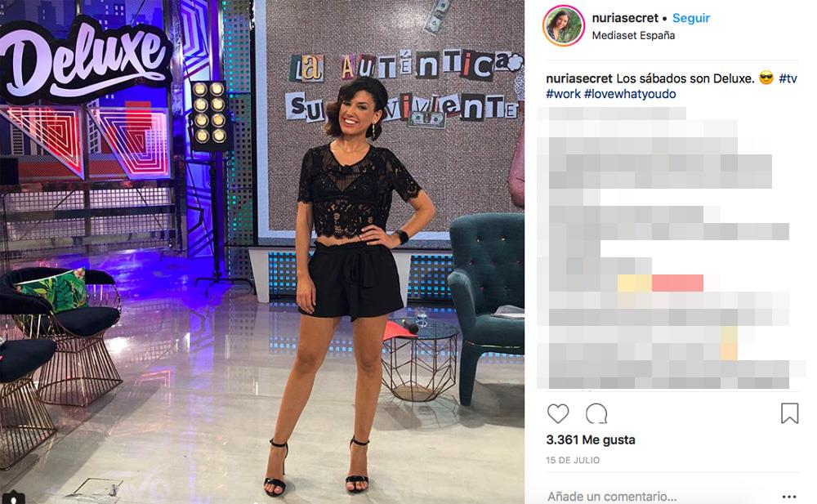The height and width of the screenshot is (504, 817).
Task: Open comments with the speech bubble icon
Action: [596, 414]
